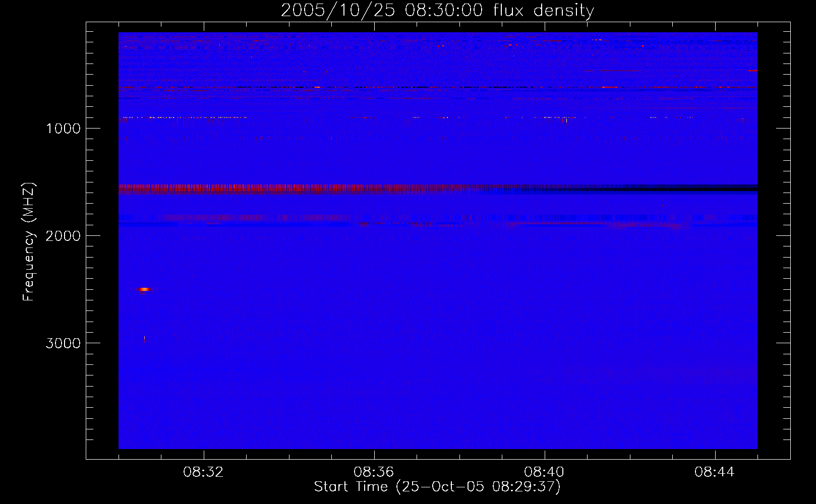Viewport: 816px width, 504px height.
Task: Click the 08:32 time tick label
Action: [x=203, y=472]
